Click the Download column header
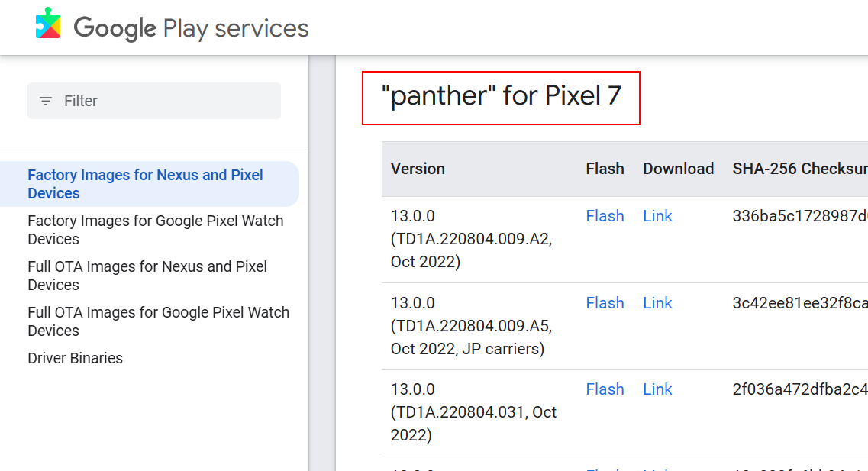Screen dimensions: 868x471 [x=678, y=169]
